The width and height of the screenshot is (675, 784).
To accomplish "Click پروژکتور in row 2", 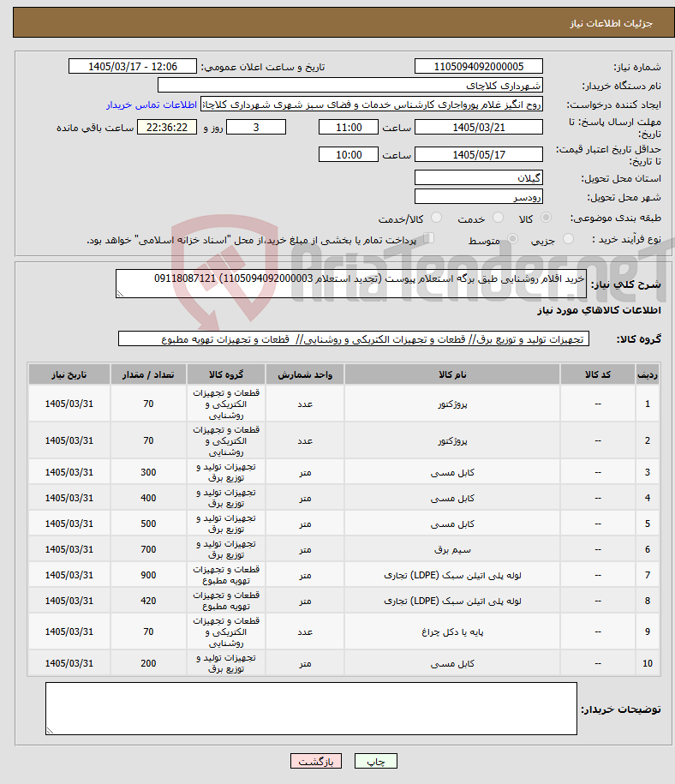I will coord(452,441).
